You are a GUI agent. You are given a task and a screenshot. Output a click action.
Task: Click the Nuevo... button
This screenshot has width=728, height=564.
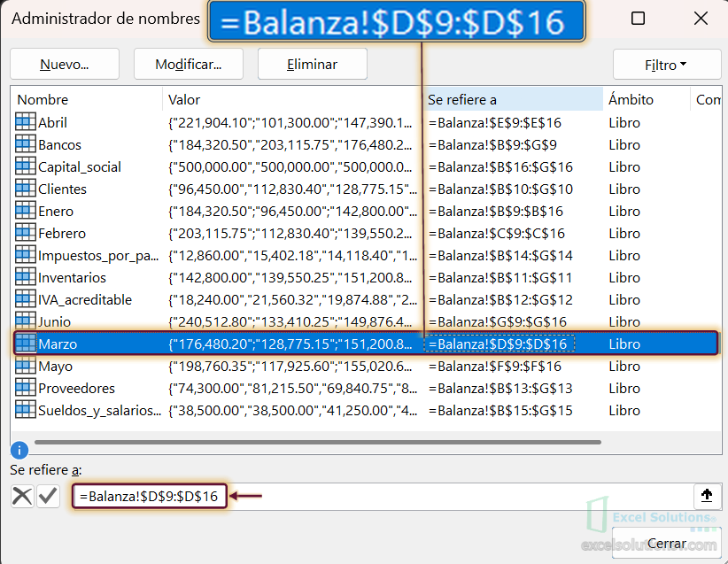65,64
